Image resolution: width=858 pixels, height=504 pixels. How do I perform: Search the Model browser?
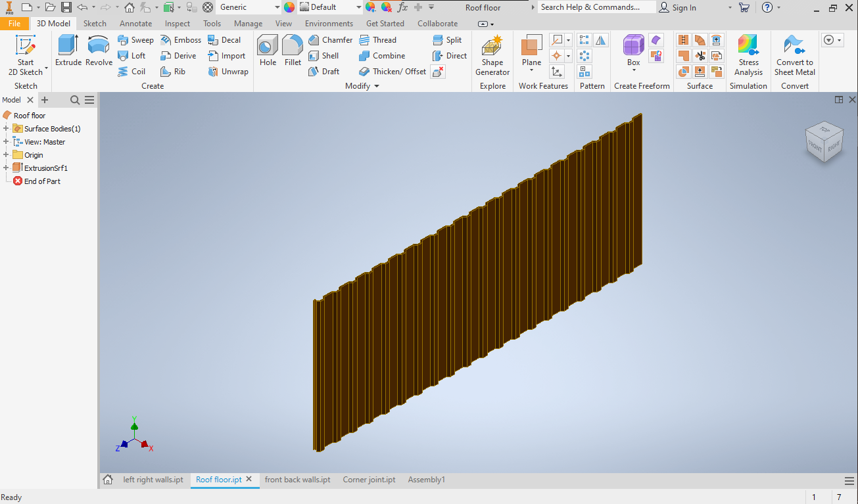(75, 100)
